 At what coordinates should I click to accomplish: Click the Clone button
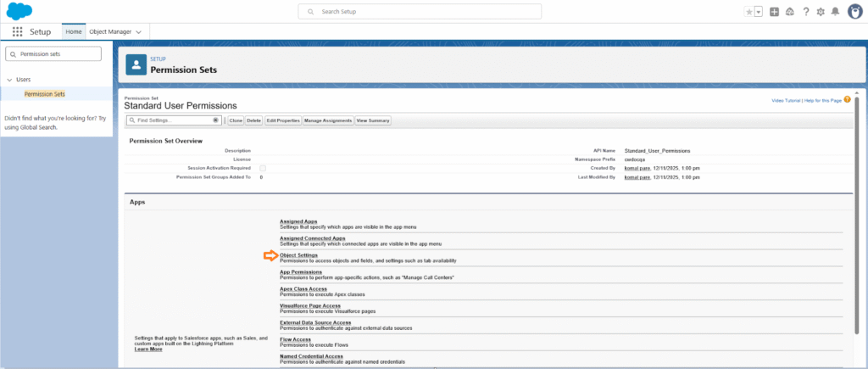[236, 120]
